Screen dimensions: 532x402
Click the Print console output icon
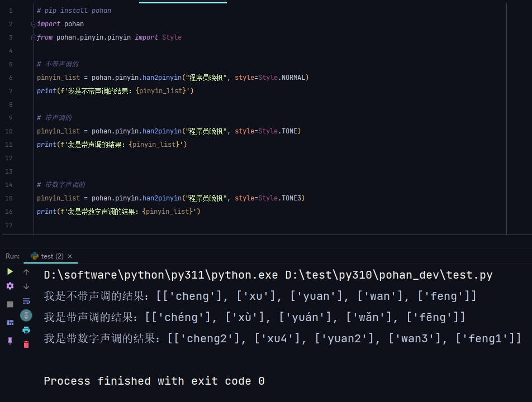pos(26,330)
